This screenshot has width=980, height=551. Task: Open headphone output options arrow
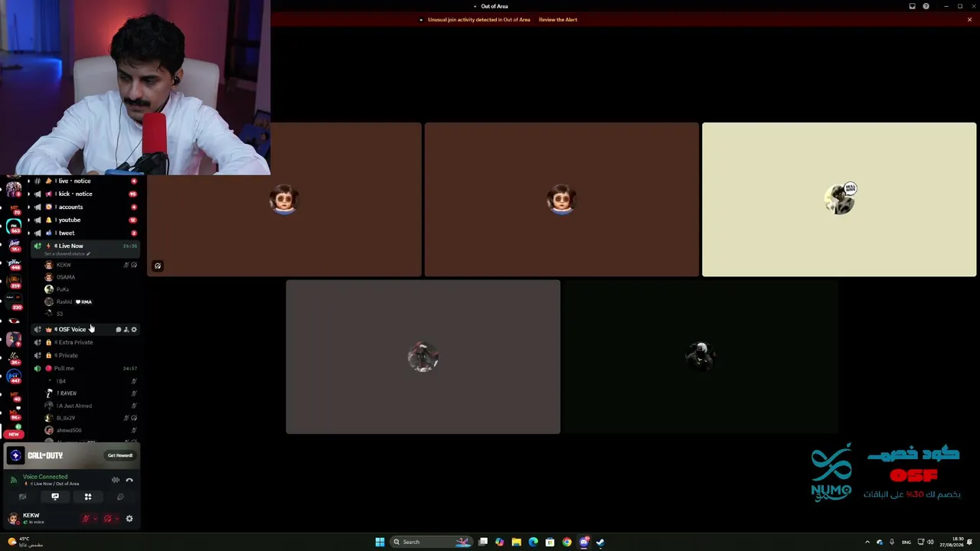pyautogui.click(x=116, y=519)
